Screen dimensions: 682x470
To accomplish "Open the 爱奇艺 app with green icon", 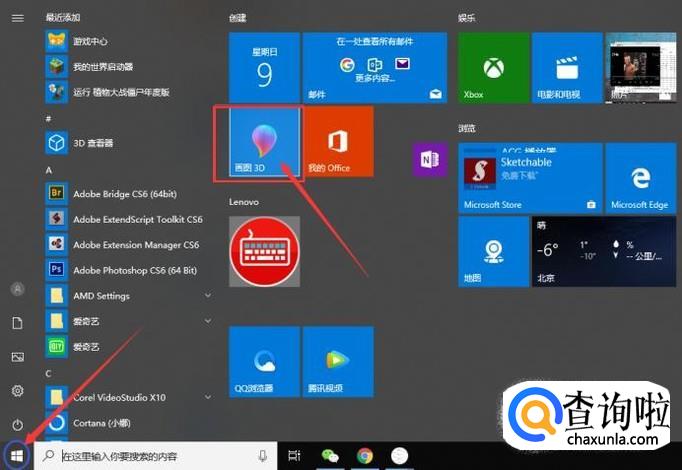I will pyautogui.click(x=130, y=347).
